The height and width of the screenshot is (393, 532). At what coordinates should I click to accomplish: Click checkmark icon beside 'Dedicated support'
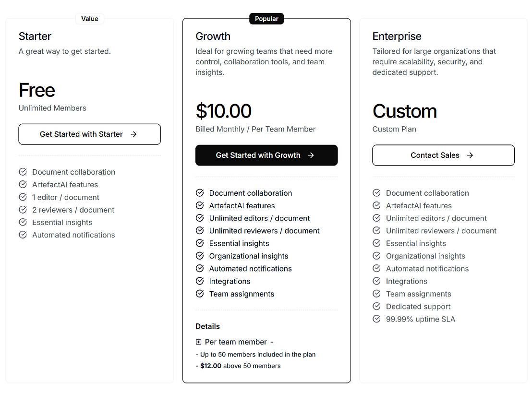tap(376, 307)
